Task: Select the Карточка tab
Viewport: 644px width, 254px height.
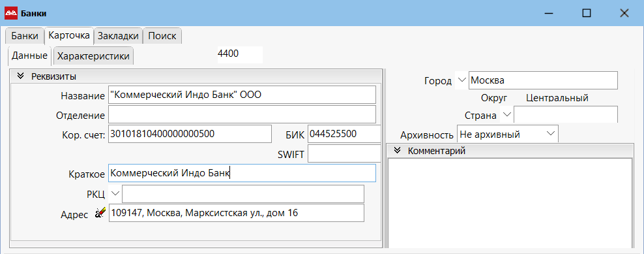Action: [x=69, y=35]
